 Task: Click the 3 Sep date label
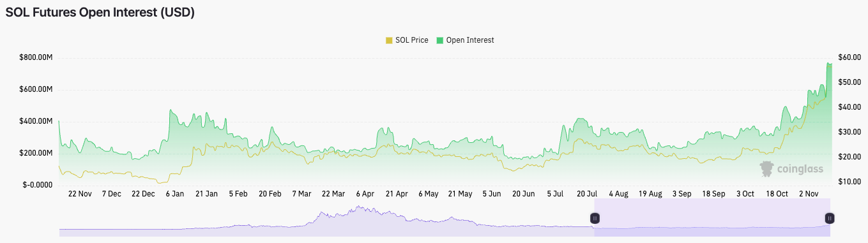click(x=681, y=193)
